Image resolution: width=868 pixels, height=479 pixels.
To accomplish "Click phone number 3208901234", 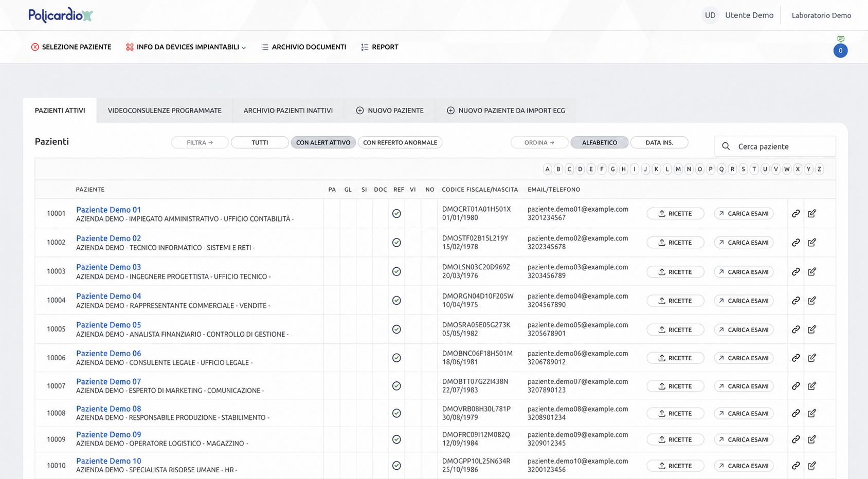I will pyautogui.click(x=547, y=417).
